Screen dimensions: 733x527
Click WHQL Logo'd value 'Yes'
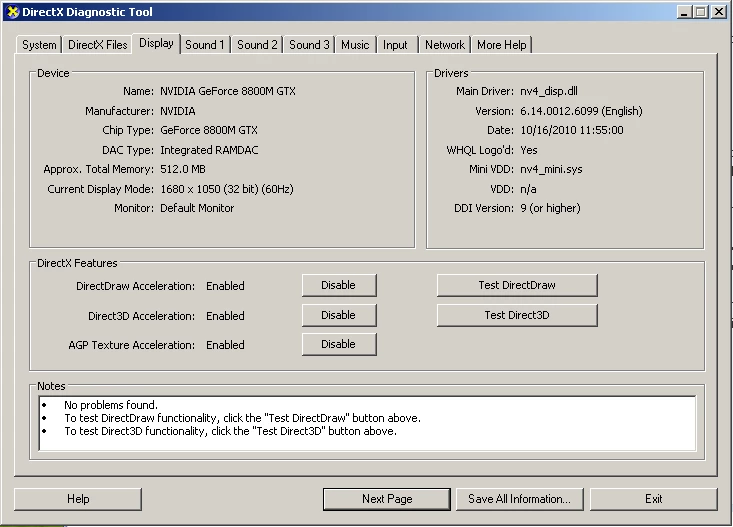(x=529, y=150)
